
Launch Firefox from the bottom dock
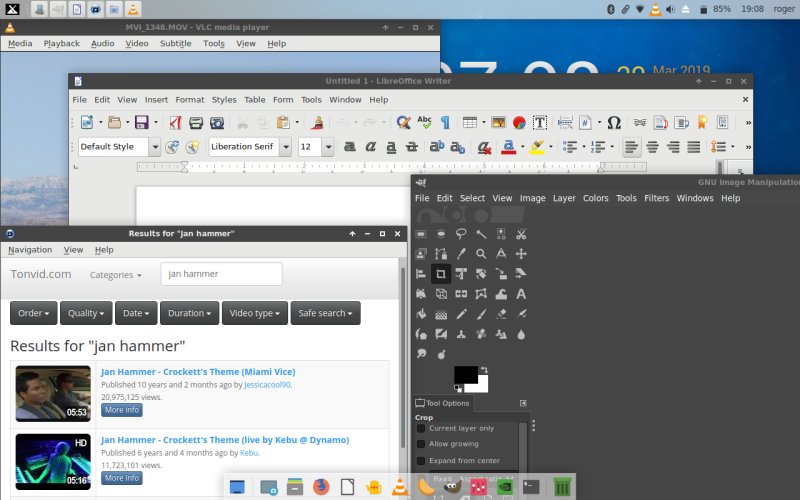pyautogui.click(x=321, y=488)
